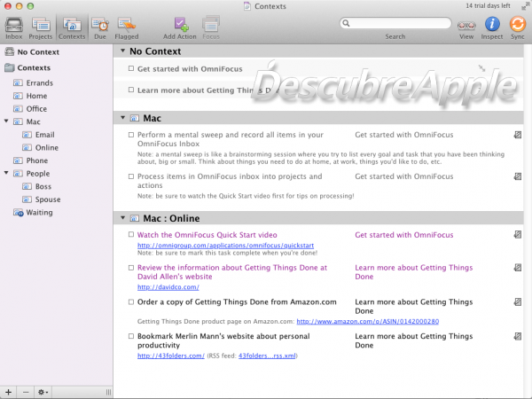Open note icon for Order a copy action
This screenshot has height=399, width=532.
pyautogui.click(x=518, y=302)
